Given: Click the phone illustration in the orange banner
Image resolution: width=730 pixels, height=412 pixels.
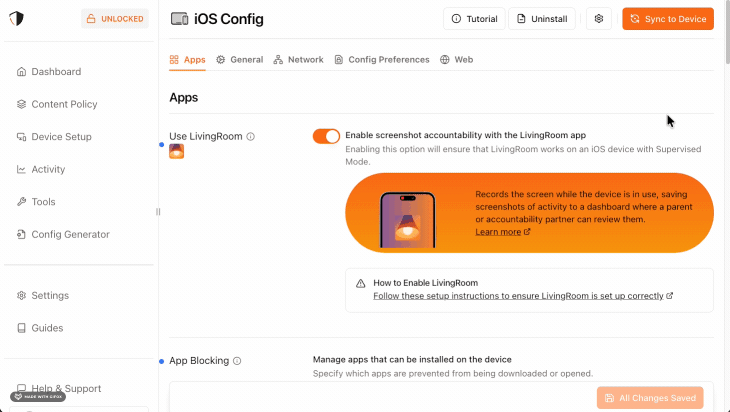Looking at the screenshot, I should point(408,220).
